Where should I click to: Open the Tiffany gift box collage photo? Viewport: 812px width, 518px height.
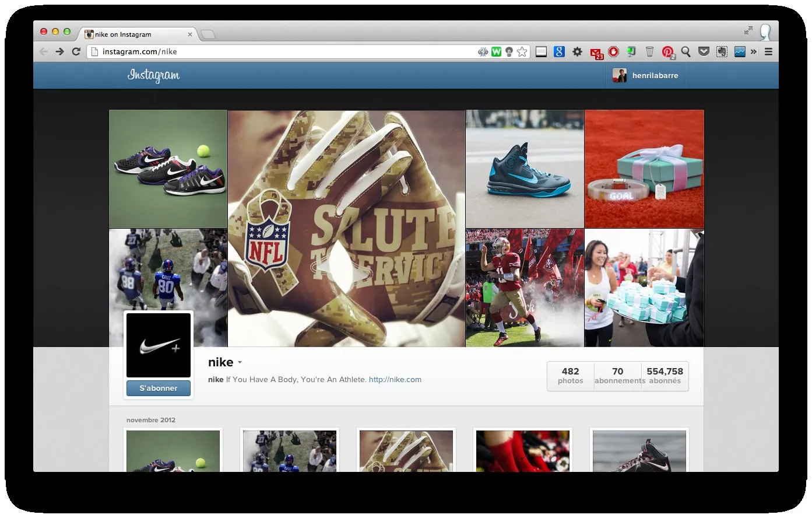point(644,169)
